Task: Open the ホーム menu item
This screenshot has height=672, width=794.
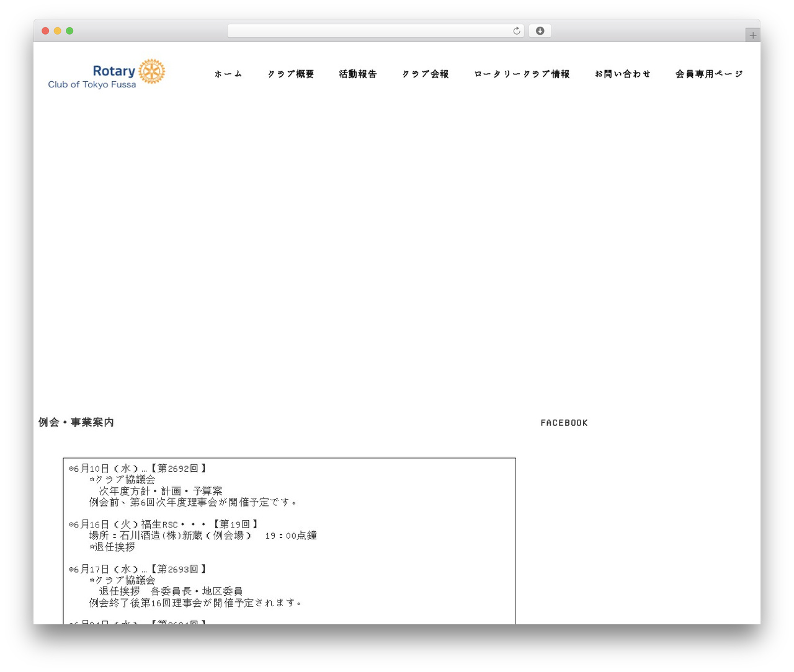Action: [x=228, y=74]
